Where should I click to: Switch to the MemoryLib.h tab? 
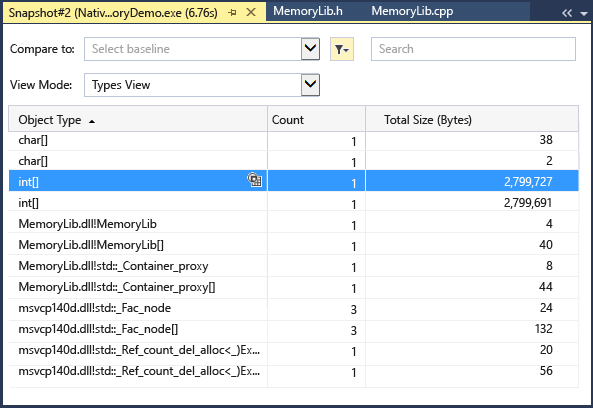308,11
